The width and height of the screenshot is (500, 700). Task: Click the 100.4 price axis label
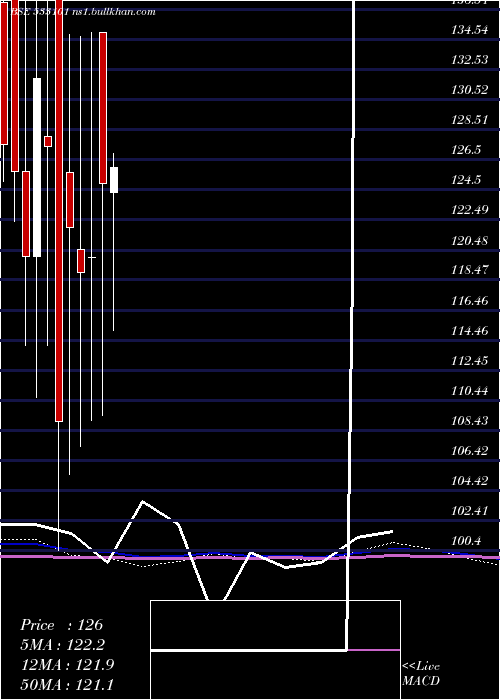[x=467, y=541]
